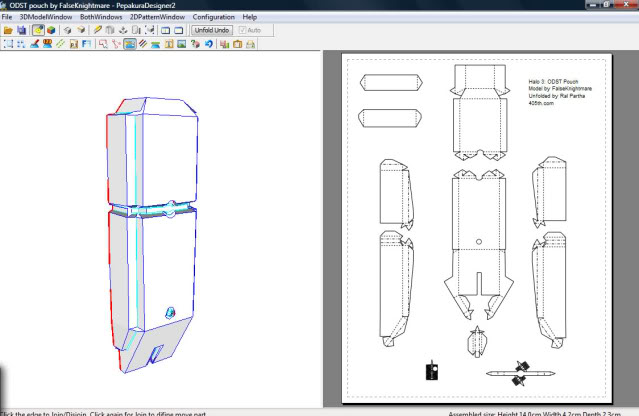This screenshot has width=639, height=416.
Task: Click the blue undo arrow icon
Action: [x=209, y=44]
